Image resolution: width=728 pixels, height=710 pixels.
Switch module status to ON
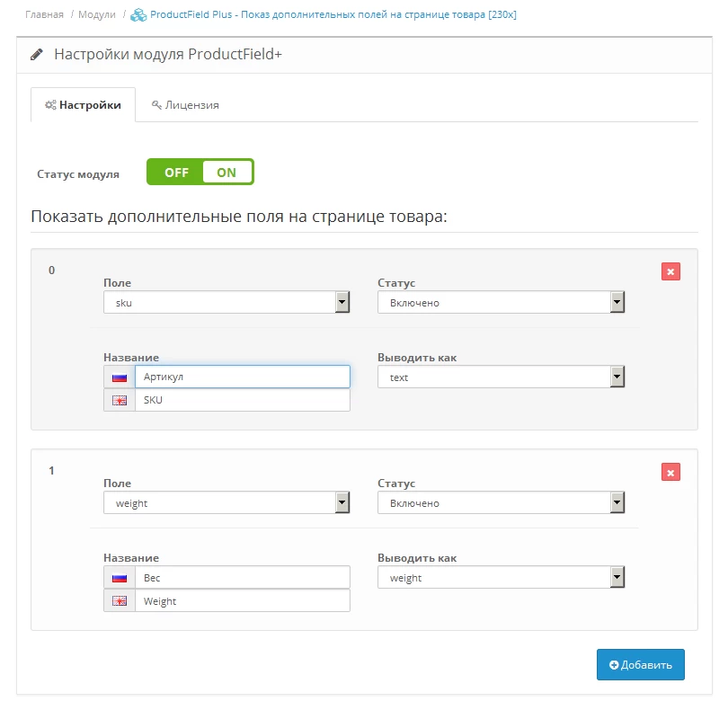(x=226, y=173)
